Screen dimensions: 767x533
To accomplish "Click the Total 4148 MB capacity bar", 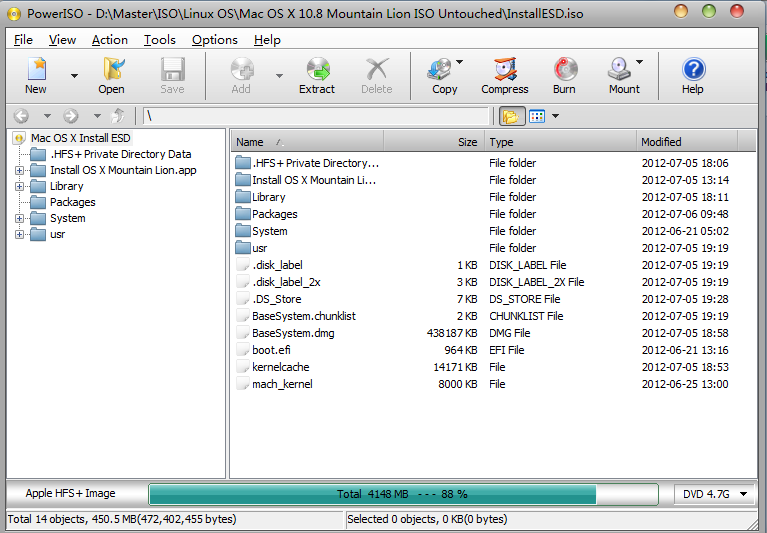I will coord(403,494).
